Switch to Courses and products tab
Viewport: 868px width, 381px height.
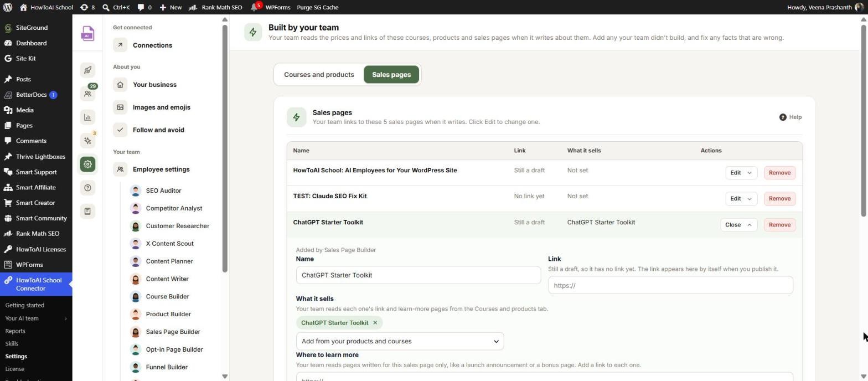tap(319, 75)
